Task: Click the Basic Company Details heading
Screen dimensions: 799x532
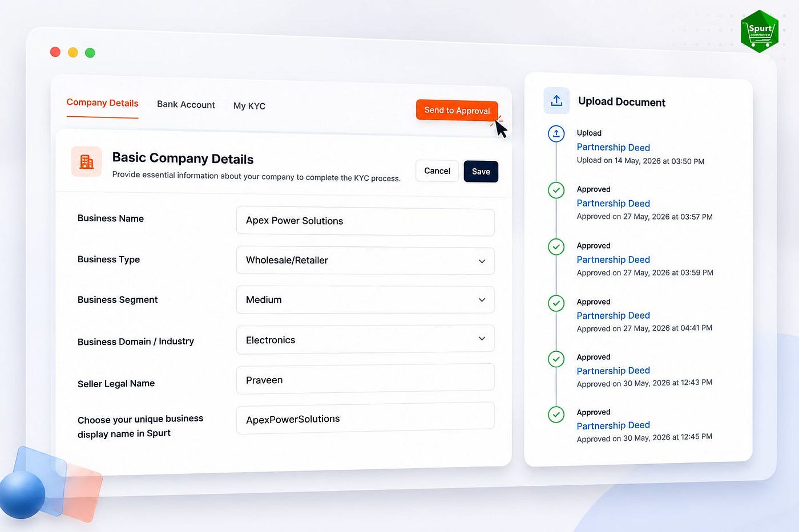Action: (183, 159)
